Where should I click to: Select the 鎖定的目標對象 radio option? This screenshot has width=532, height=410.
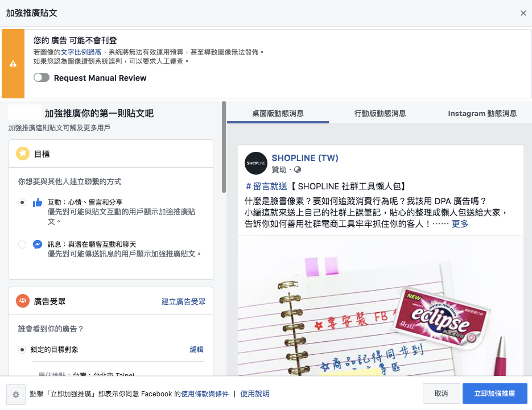pos(22,350)
